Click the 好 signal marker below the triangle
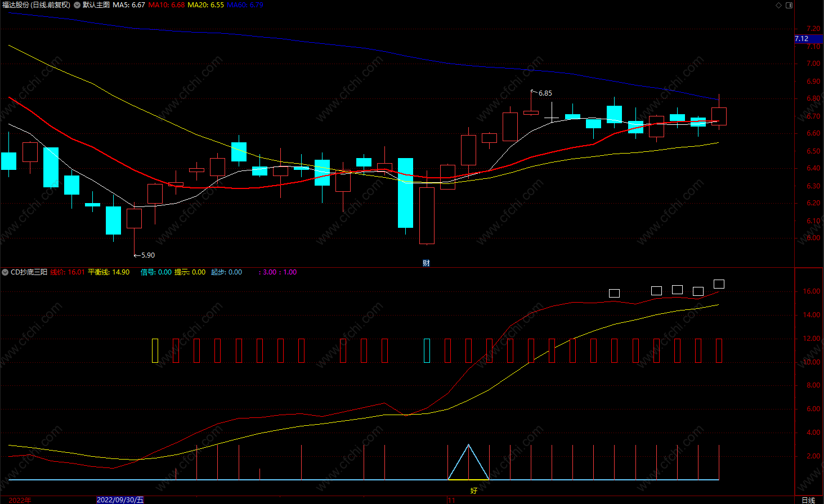Image resolution: width=824 pixels, height=504 pixels. pyautogui.click(x=474, y=490)
